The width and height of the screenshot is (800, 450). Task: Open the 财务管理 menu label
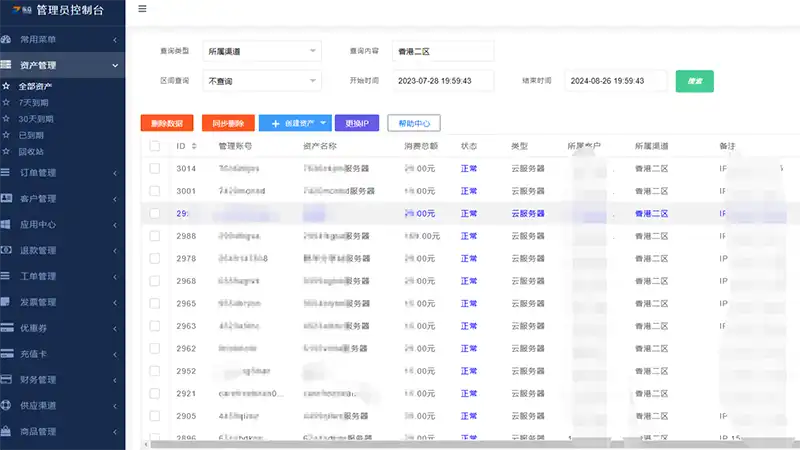point(38,380)
